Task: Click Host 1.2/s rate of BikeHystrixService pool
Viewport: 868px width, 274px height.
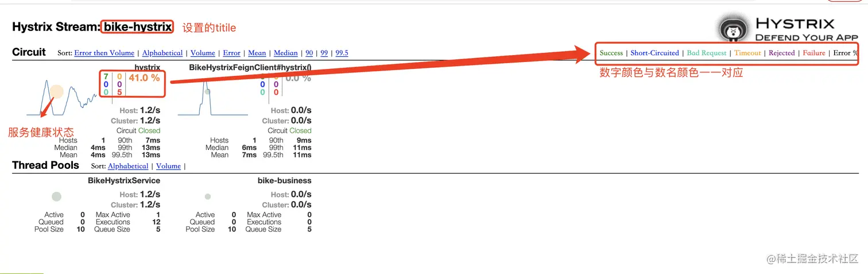Action: (139, 194)
